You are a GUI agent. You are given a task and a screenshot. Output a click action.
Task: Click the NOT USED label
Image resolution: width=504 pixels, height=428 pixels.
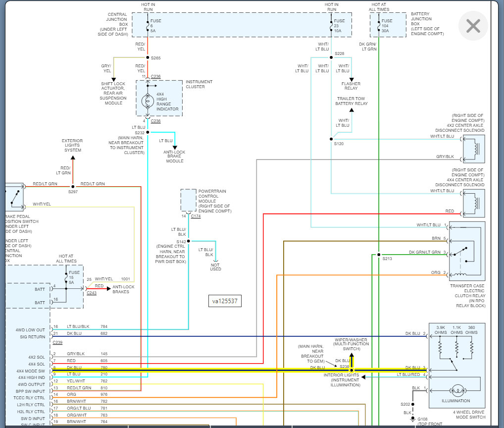(x=215, y=267)
